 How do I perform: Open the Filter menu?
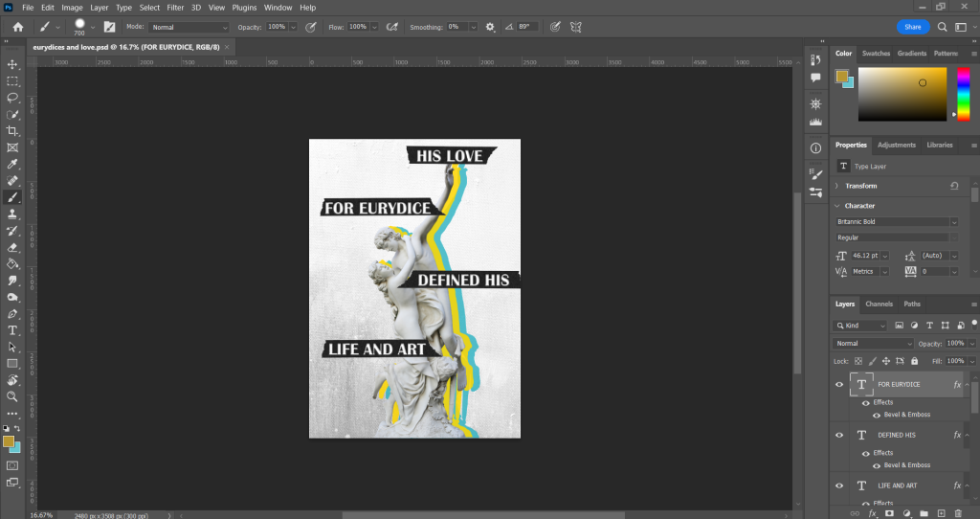tap(175, 8)
